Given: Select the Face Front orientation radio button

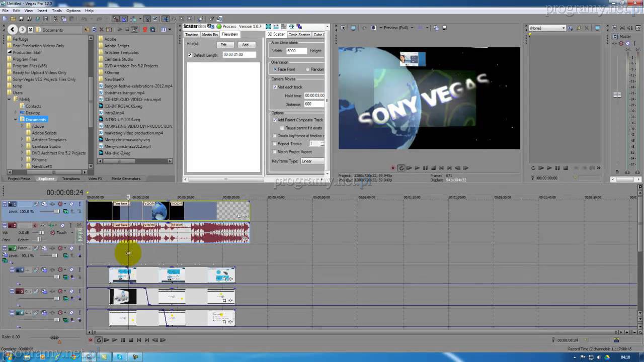Looking at the screenshot, I should click(275, 69).
